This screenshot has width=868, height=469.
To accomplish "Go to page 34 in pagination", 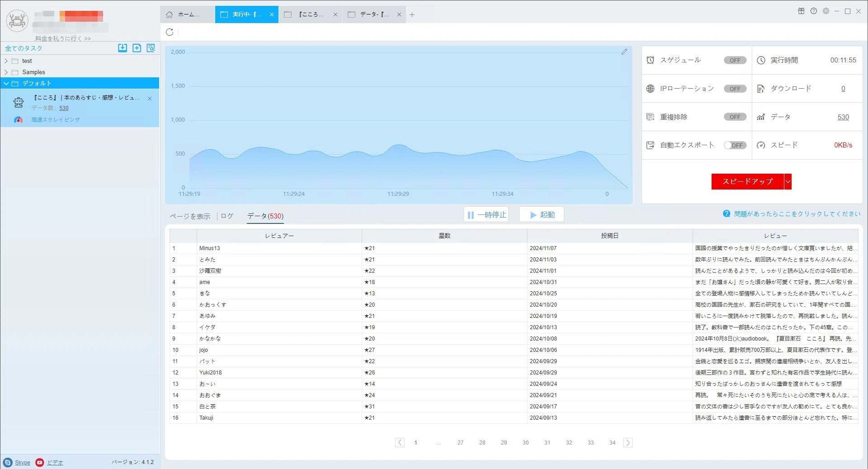I will tap(612, 443).
